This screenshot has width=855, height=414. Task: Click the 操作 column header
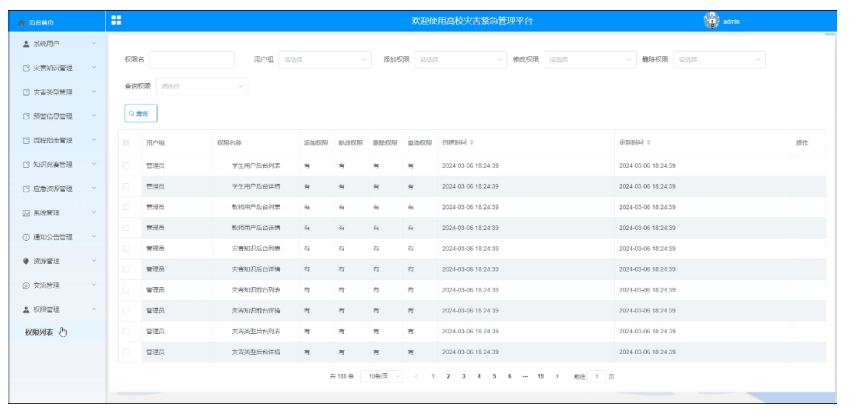tap(802, 143)
